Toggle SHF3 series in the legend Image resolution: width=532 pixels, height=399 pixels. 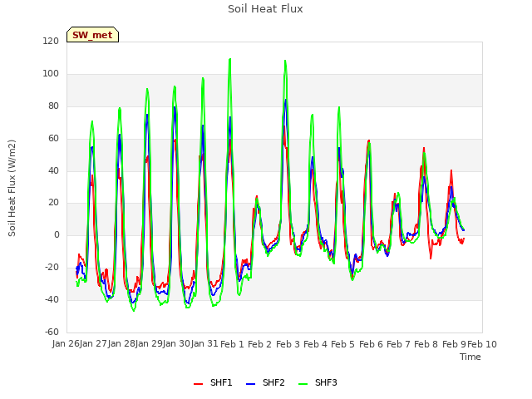point(318,382)
